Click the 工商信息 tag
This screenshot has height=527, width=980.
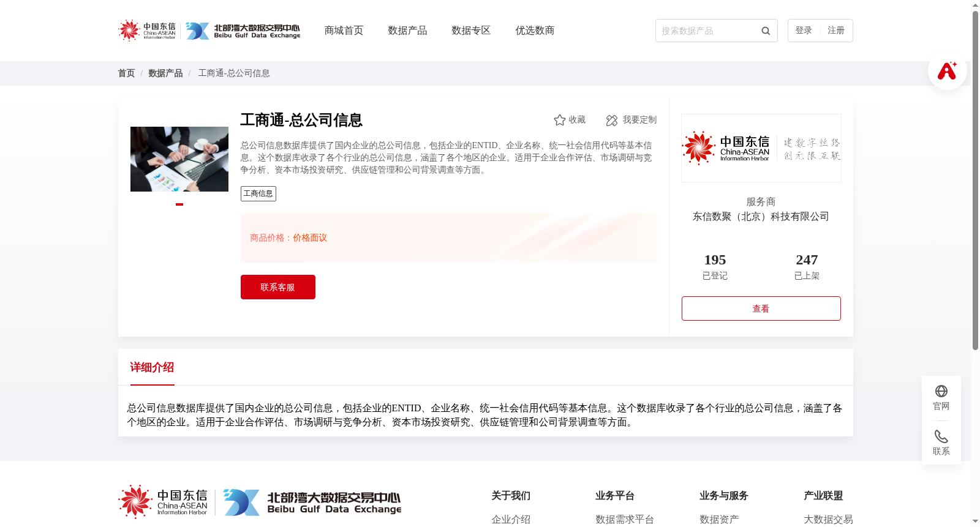258,193
